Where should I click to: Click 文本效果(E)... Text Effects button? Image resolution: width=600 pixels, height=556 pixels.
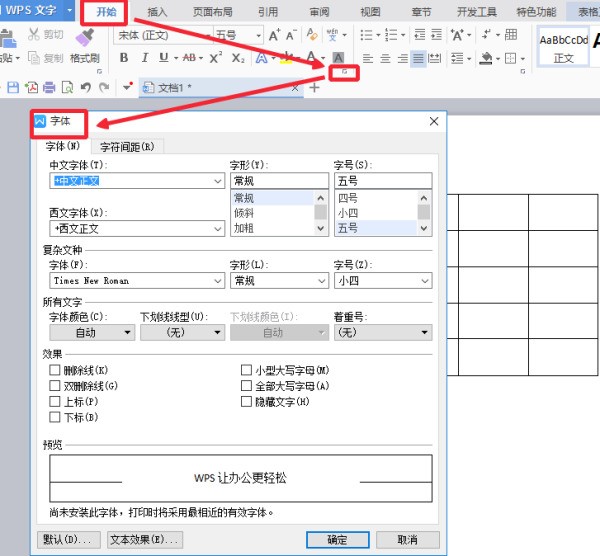(145, 540)
